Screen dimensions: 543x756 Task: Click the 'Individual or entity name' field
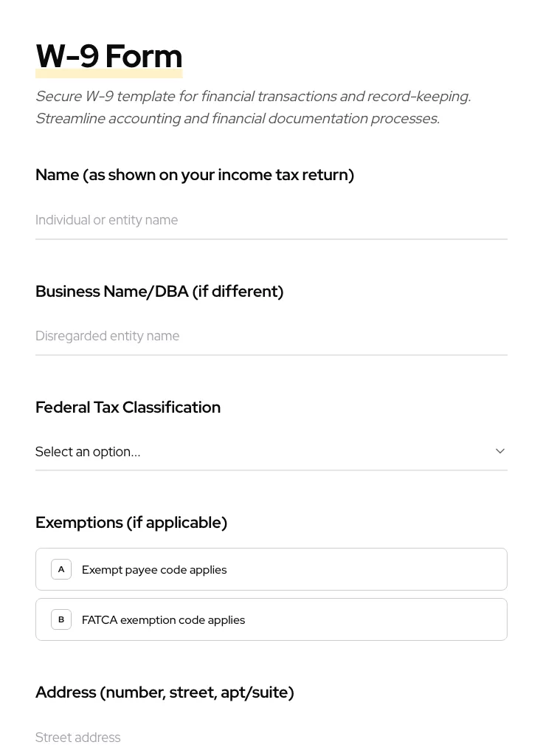coord(270,220)
